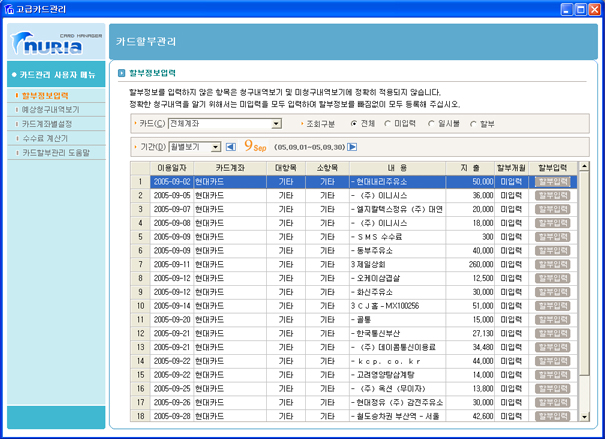
Task: Maximize the 고급카드관리 window
Action: click(x=580, y=8)
